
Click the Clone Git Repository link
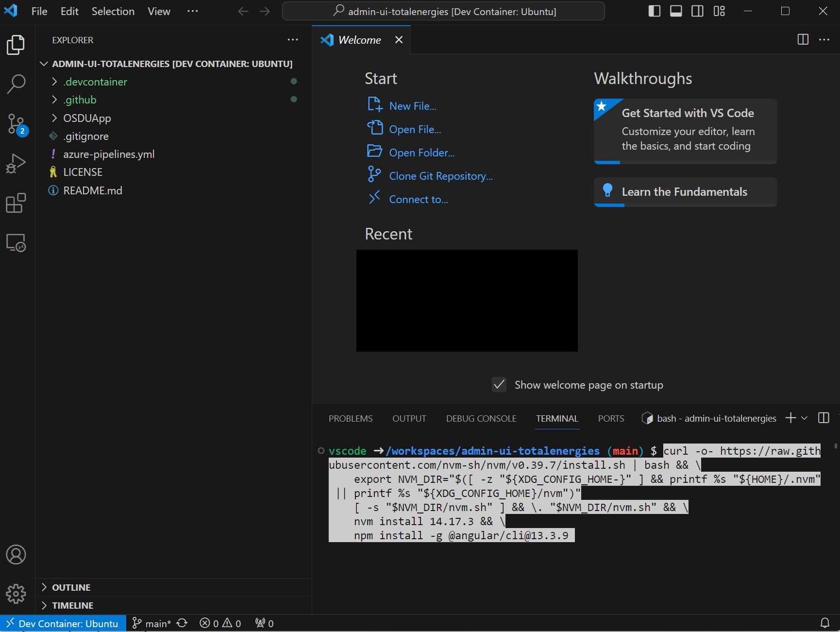point(439,175)
